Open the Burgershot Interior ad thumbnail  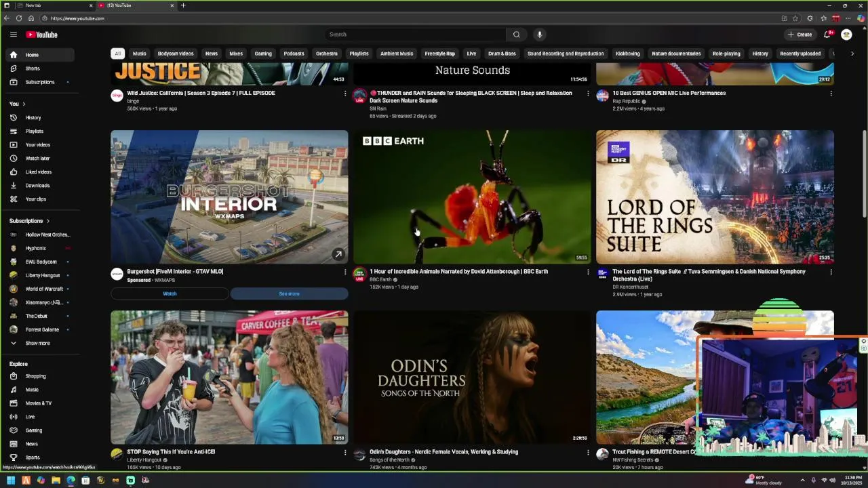click(229, 197)
